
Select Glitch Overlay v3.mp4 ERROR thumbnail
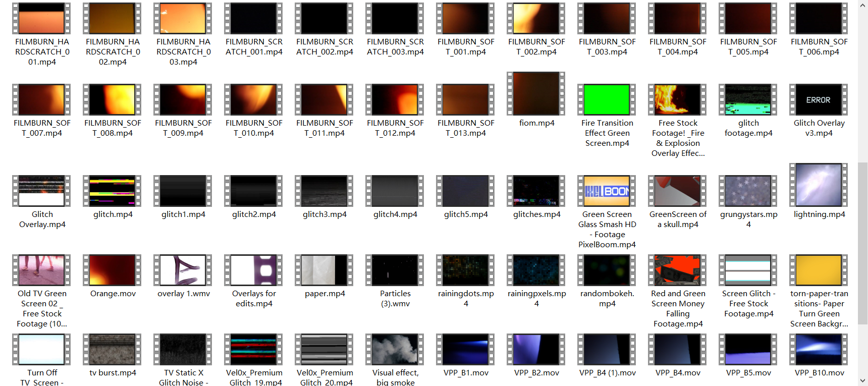tap(819, 100)
